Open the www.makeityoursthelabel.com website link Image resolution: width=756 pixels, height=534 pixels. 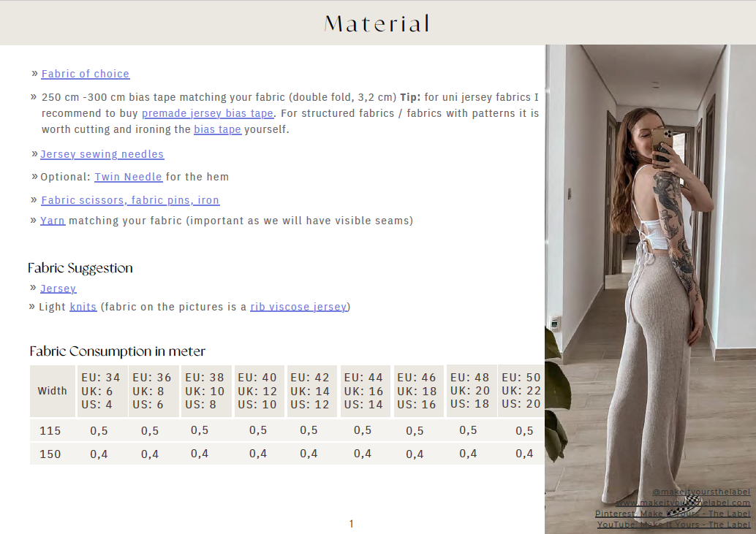(x=683, y=503)
